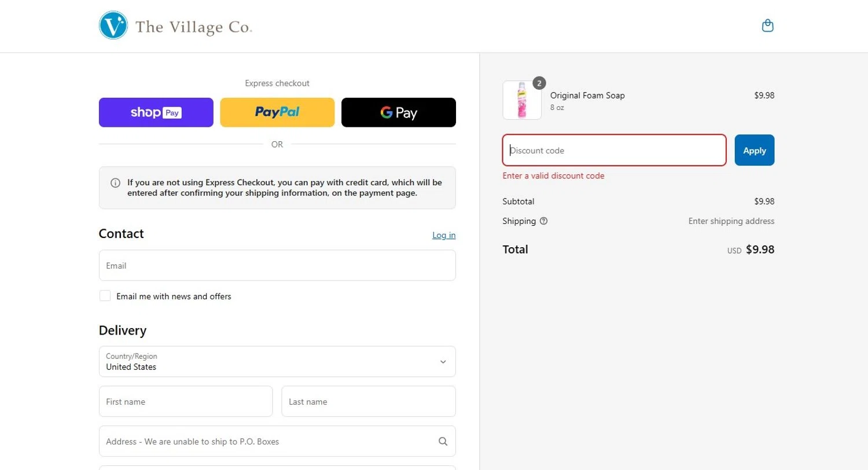Click the 'Enter shipping address' text

point(731,221)
